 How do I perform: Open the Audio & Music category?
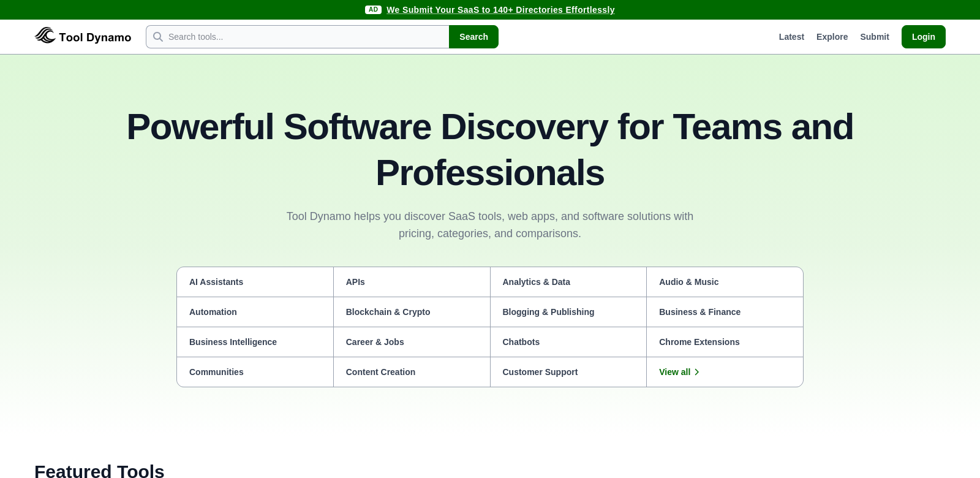725,282
